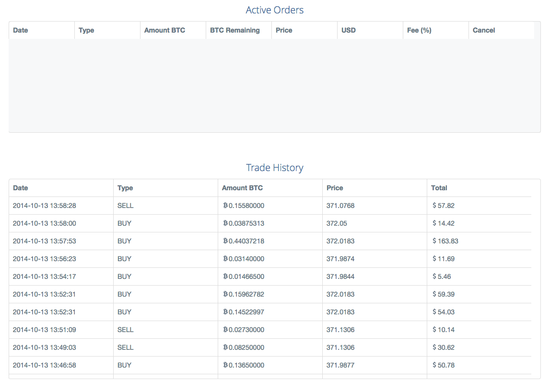Select the total $ 54.03
550x392 pixels.
pyautogui.click(x=444, y=312)
